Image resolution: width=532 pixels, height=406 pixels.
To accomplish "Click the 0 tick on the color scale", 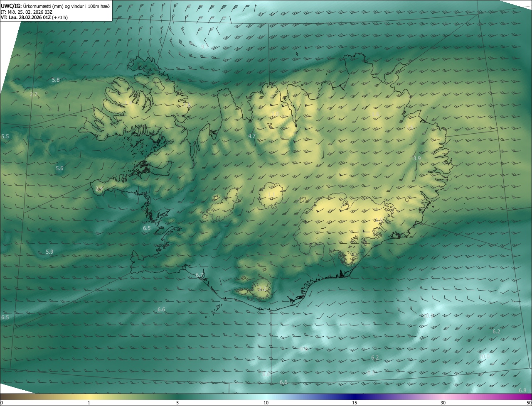I will 2,403.
